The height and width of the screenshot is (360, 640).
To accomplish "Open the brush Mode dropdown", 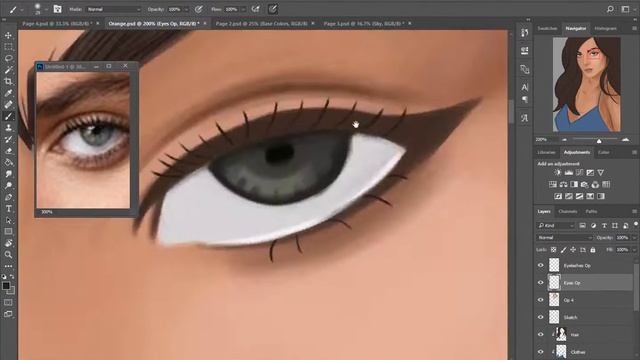I will coord(114,9).
